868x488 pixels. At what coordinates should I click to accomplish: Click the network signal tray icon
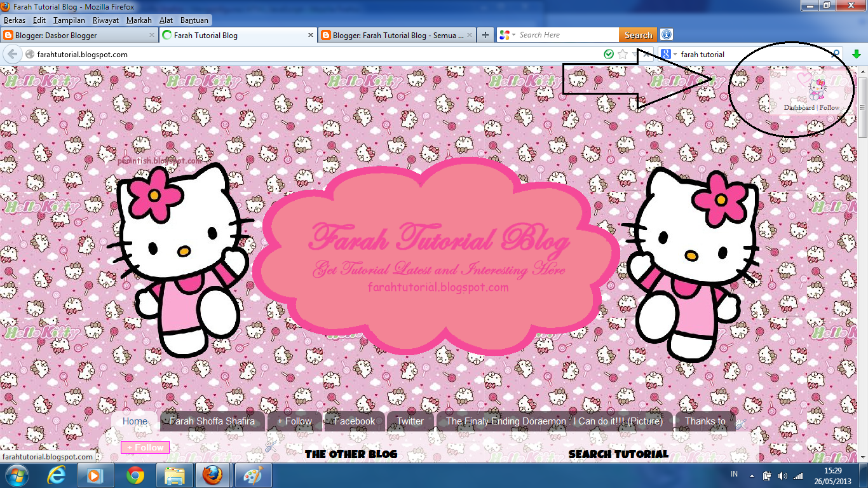[797, 475]
